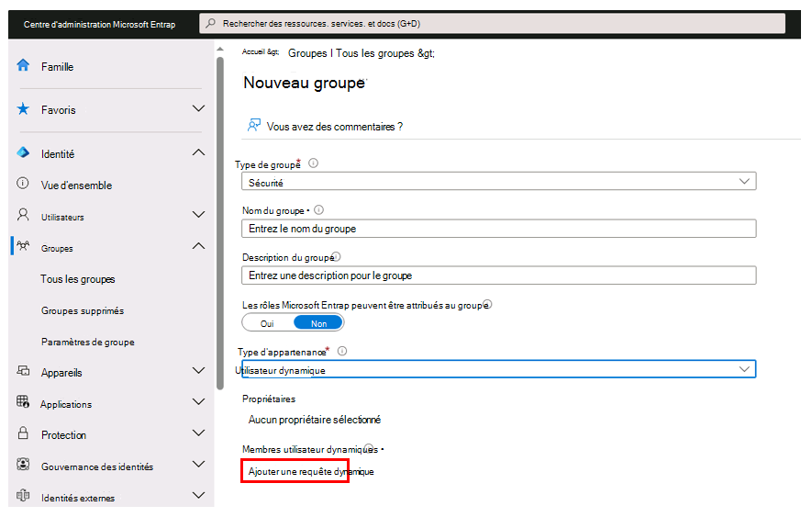Click the Utilisateurs person icon
The height and width of the screenshot is (517, 812).
(23, 215)
